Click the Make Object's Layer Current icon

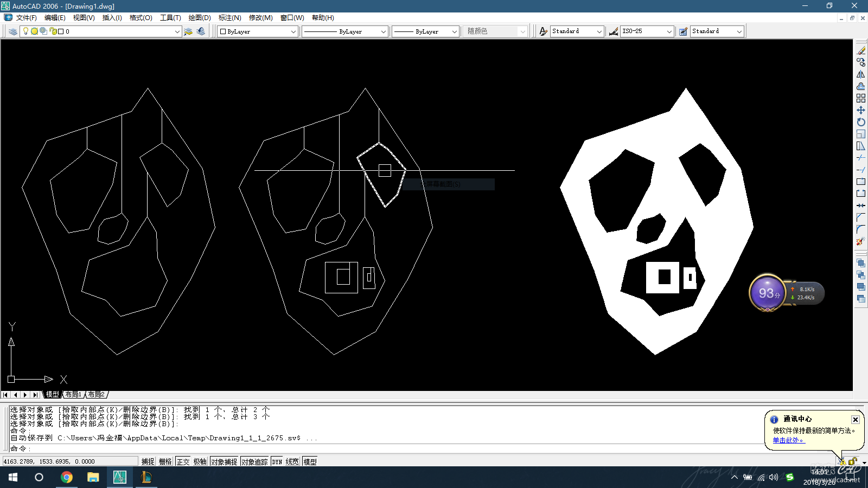point(188,31)
